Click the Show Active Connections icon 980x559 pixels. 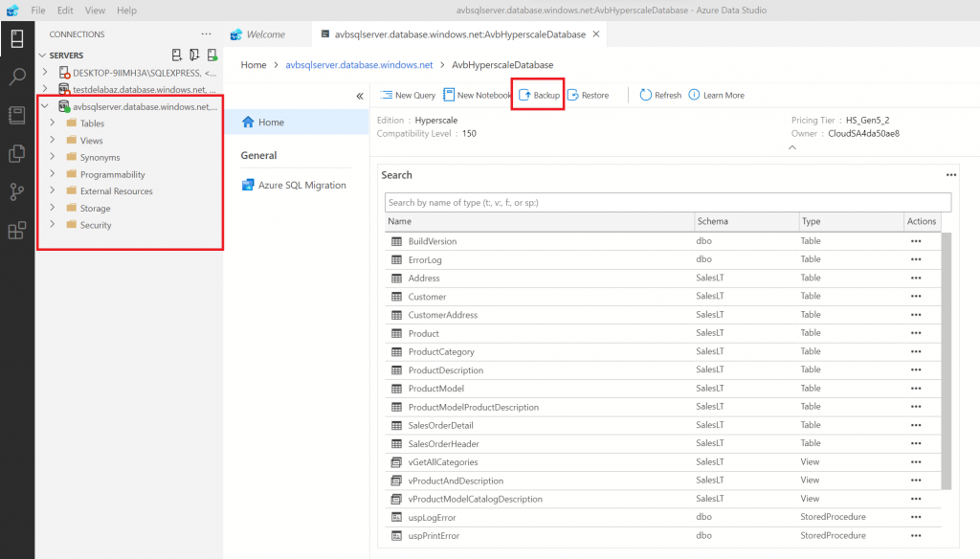pos(212,55)
